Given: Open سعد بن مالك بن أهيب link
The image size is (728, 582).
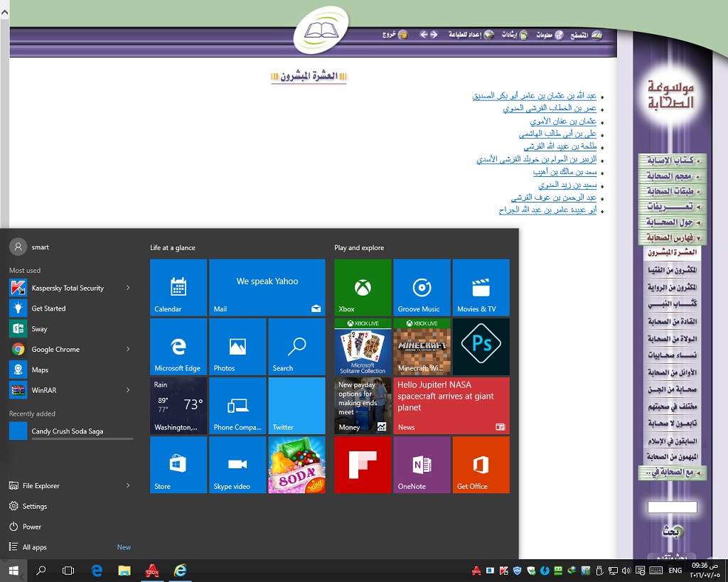Looking at the screenshot, I should click(x=564, y=172).
